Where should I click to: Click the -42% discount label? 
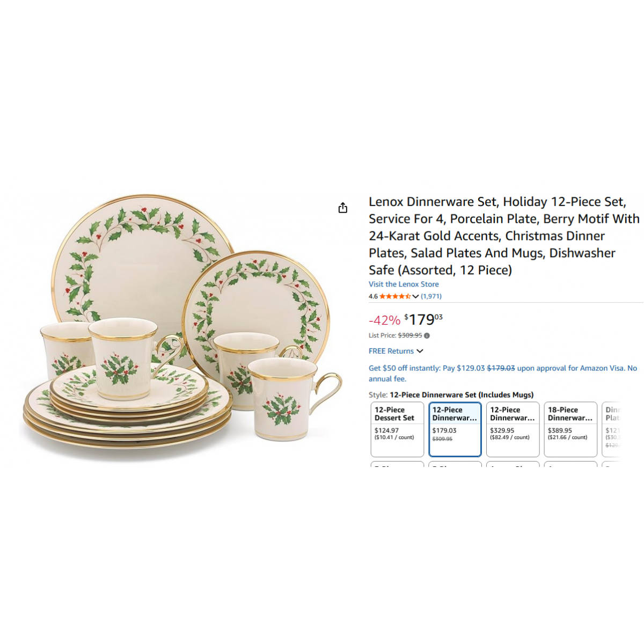click(x=384, y=320)
